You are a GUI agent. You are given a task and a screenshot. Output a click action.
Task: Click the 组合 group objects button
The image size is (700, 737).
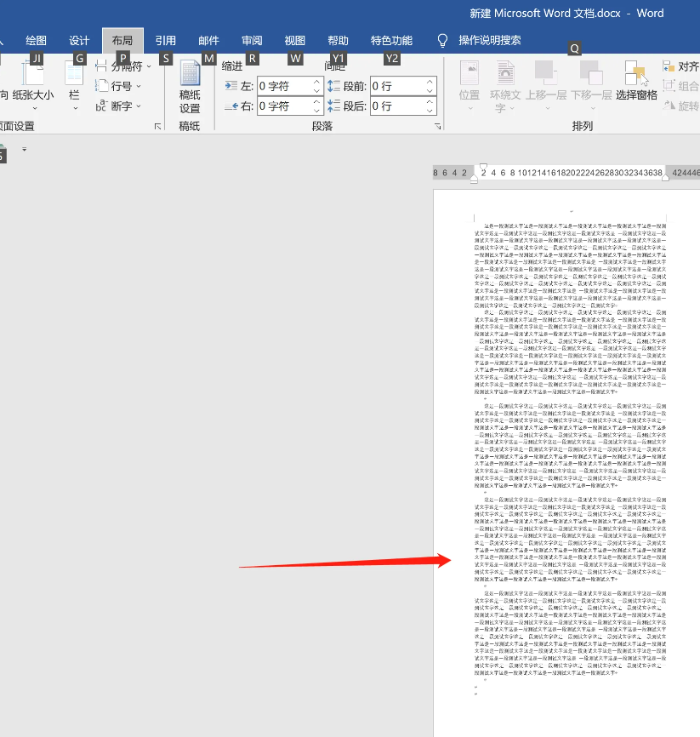point(680,86)
